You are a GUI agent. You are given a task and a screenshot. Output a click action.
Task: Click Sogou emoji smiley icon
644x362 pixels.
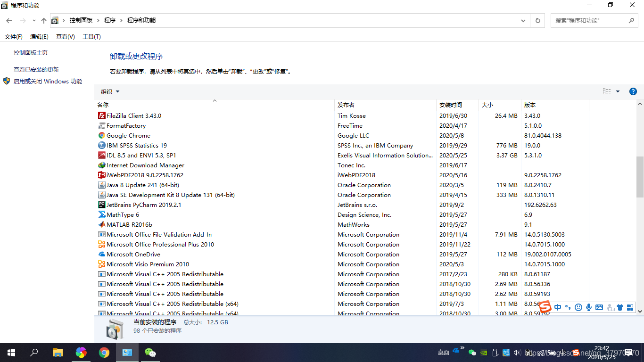pyautogui.click(x=578, y=307)
